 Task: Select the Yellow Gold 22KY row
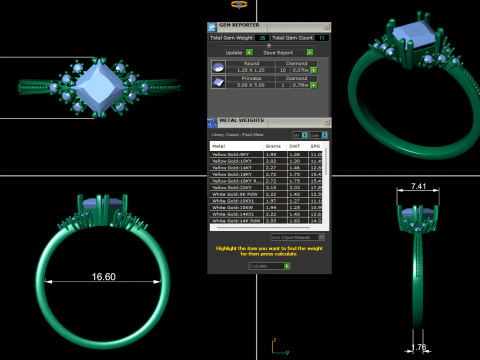(267, 187)
